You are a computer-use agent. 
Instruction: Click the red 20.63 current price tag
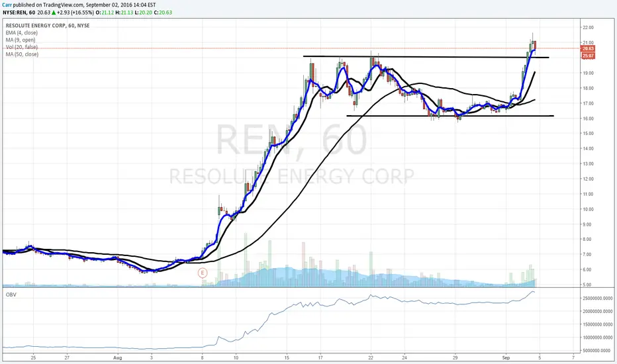[588, 48]
